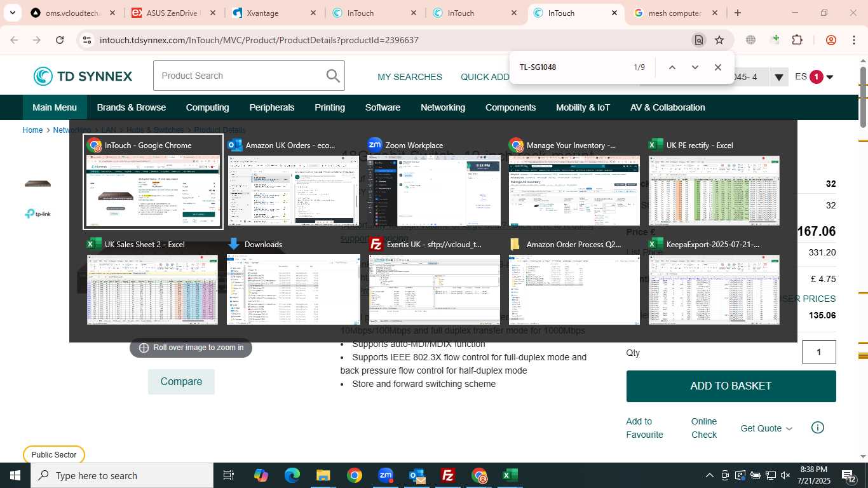
Task: Click the TD SYNNEX logo
Action: point(83,76)
